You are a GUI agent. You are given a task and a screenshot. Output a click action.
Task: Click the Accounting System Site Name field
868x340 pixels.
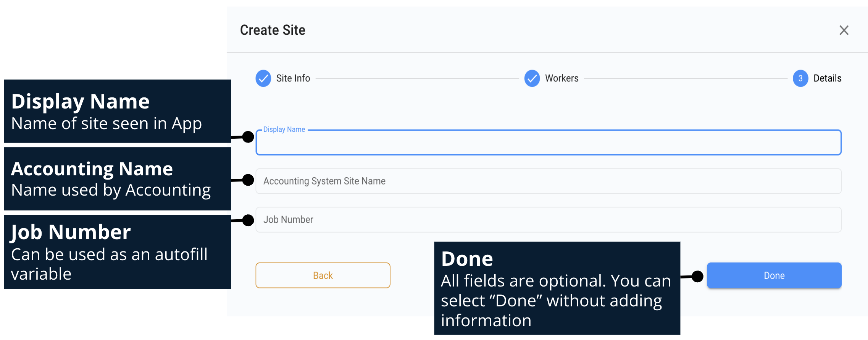(548, 181)
